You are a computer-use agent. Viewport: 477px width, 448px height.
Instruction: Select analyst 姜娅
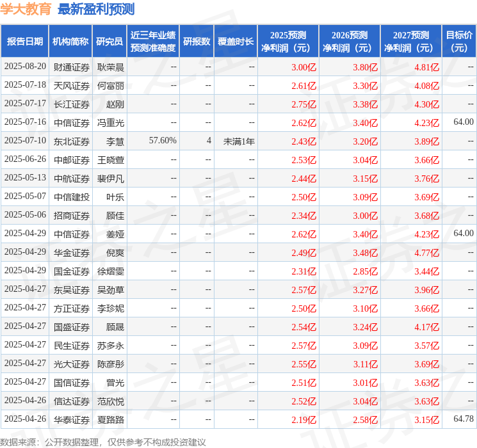click(115, 234)
